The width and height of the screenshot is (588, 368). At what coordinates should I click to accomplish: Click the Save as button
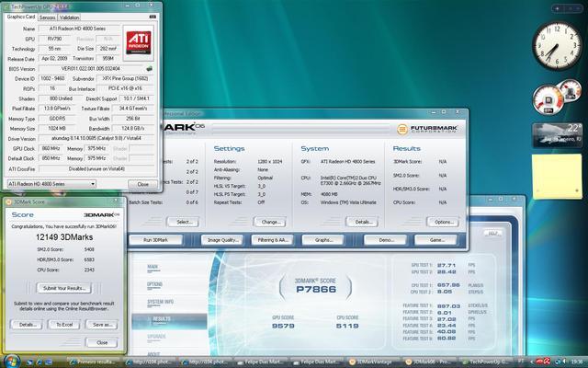click(102, 325)
